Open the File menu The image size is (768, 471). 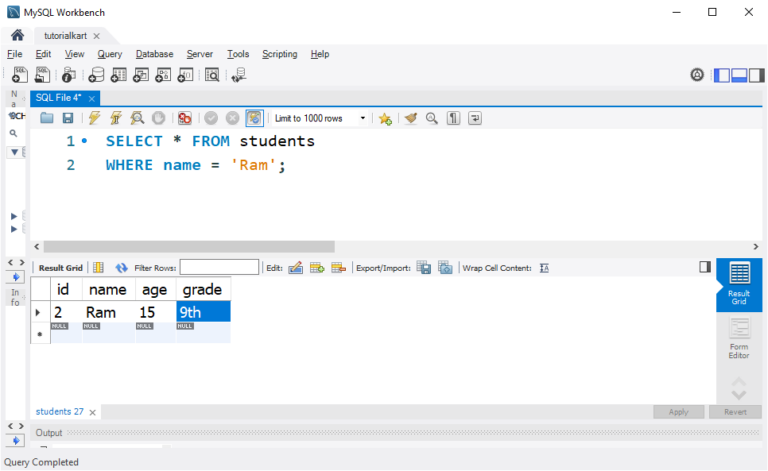pyautogui.click(x=15, y=54)
